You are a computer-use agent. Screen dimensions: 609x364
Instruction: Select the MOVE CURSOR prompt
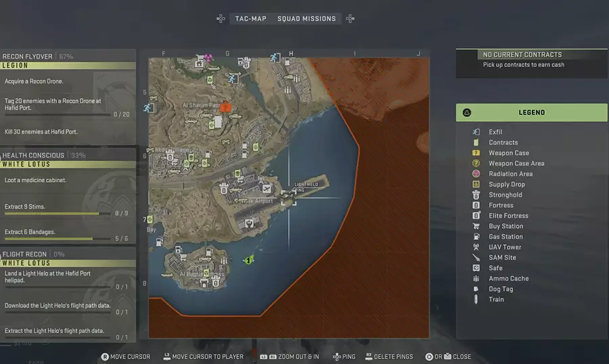click(125, 357)
